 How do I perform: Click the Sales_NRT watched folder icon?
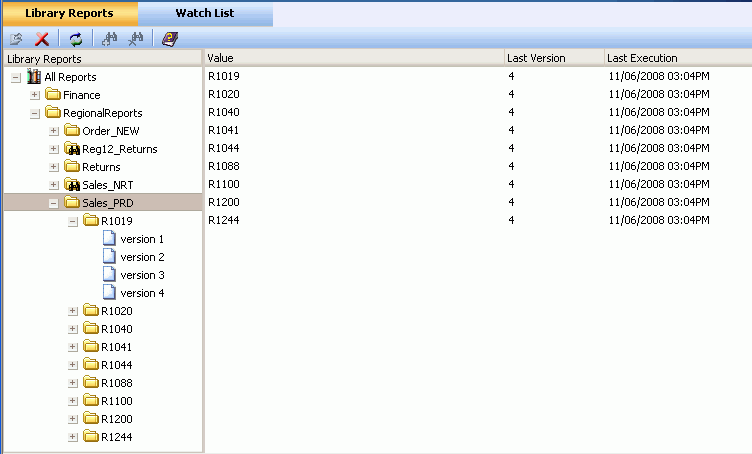click(72, 184)
